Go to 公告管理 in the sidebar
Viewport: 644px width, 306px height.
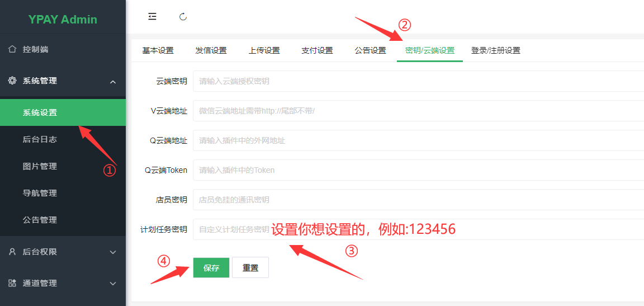click(40, 220)
